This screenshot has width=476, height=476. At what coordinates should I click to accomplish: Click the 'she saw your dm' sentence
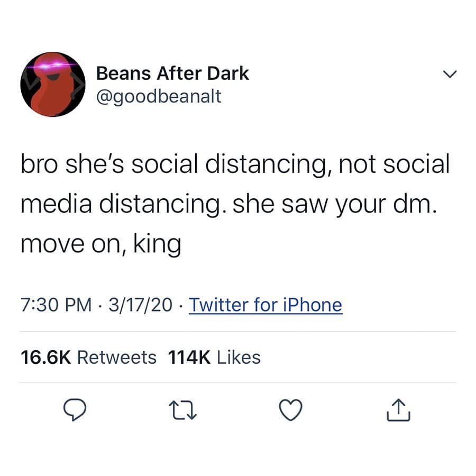(x=335, y=204)
